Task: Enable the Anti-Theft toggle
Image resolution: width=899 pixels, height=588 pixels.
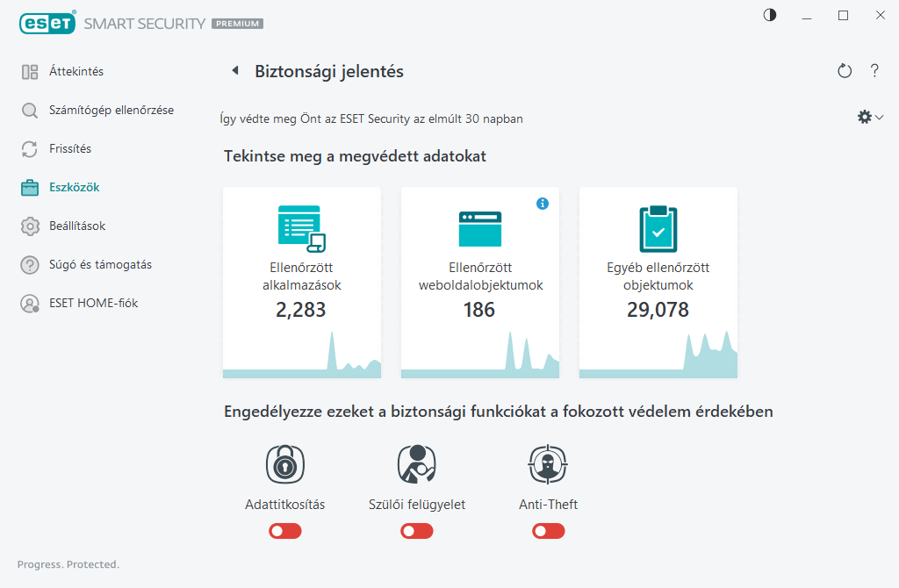Action: point(549,531)
